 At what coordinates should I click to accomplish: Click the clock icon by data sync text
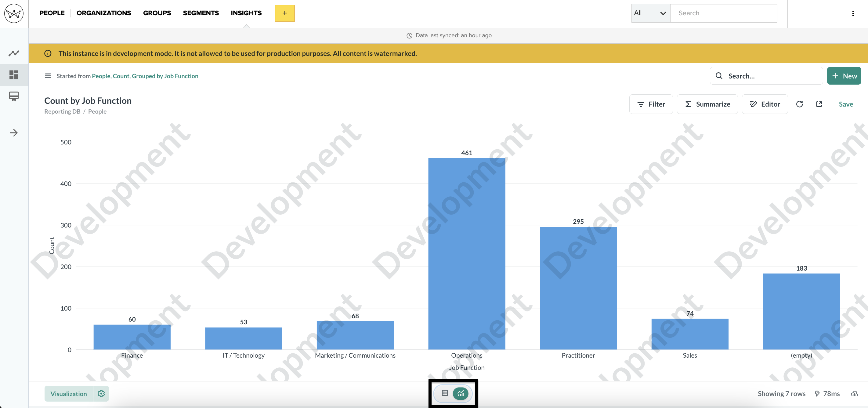(409, 35)
